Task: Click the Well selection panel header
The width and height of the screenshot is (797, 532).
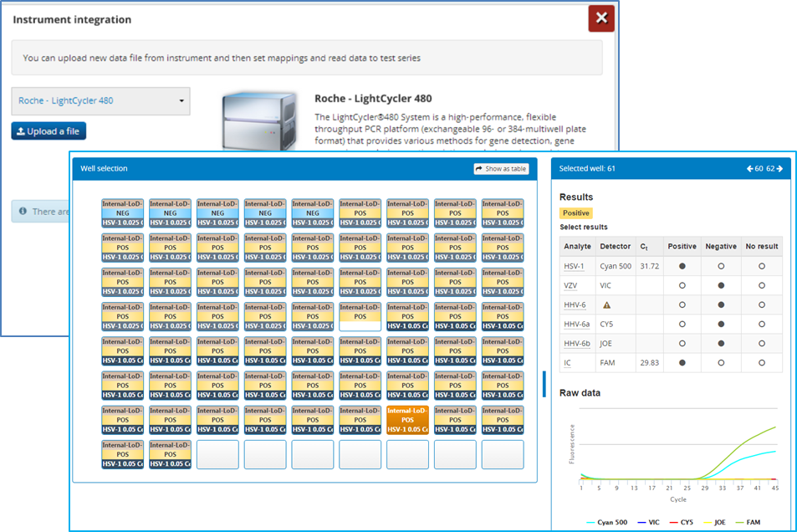Action: tap(305, 168)
